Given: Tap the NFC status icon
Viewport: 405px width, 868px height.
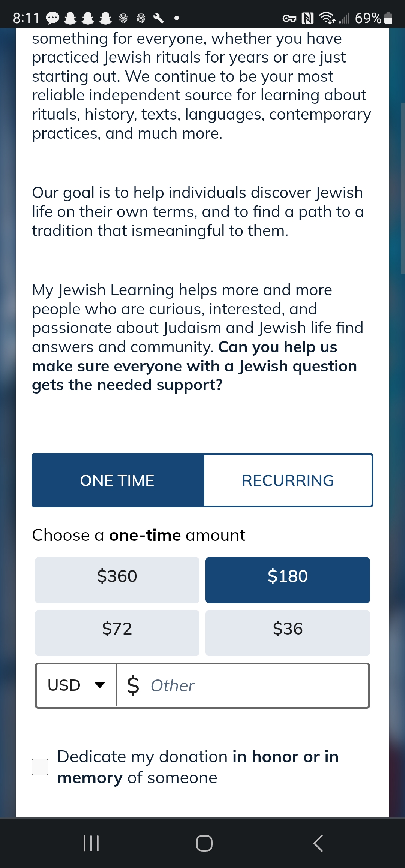Looking at the screenshot, I should (x=308, y=18).
